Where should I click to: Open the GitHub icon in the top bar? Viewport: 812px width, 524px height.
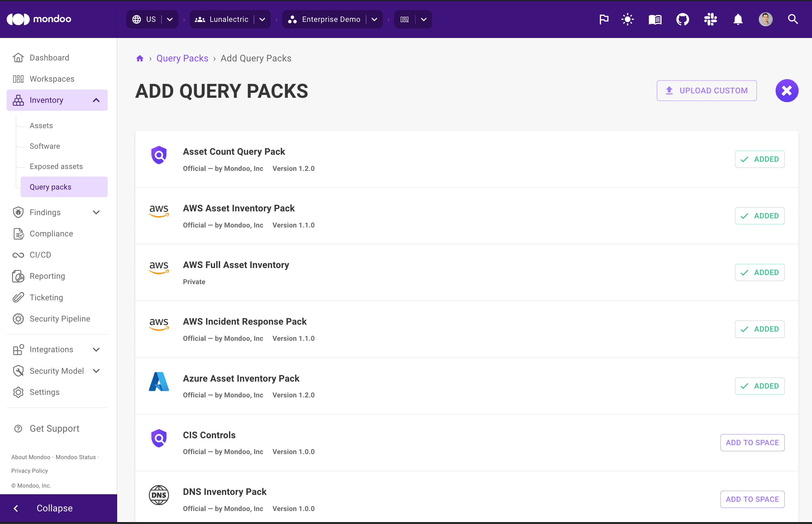point(682,19)
